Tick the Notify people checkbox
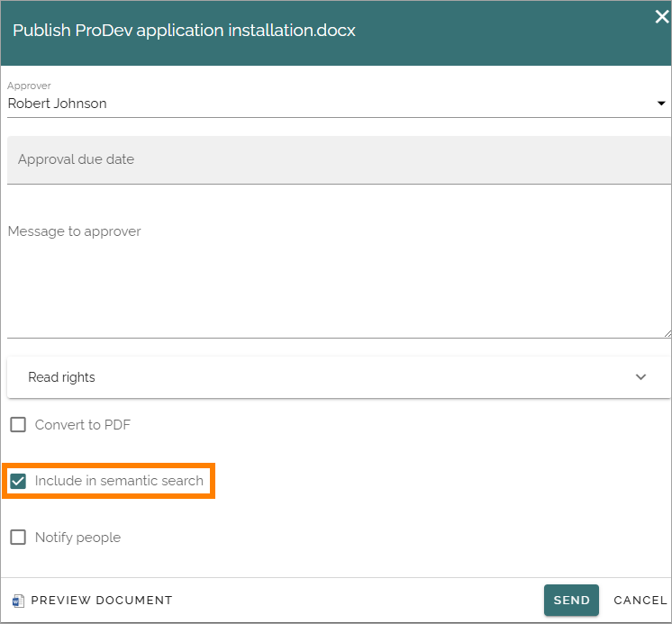This screenshot has width=672, height=624. pos(18,537)
